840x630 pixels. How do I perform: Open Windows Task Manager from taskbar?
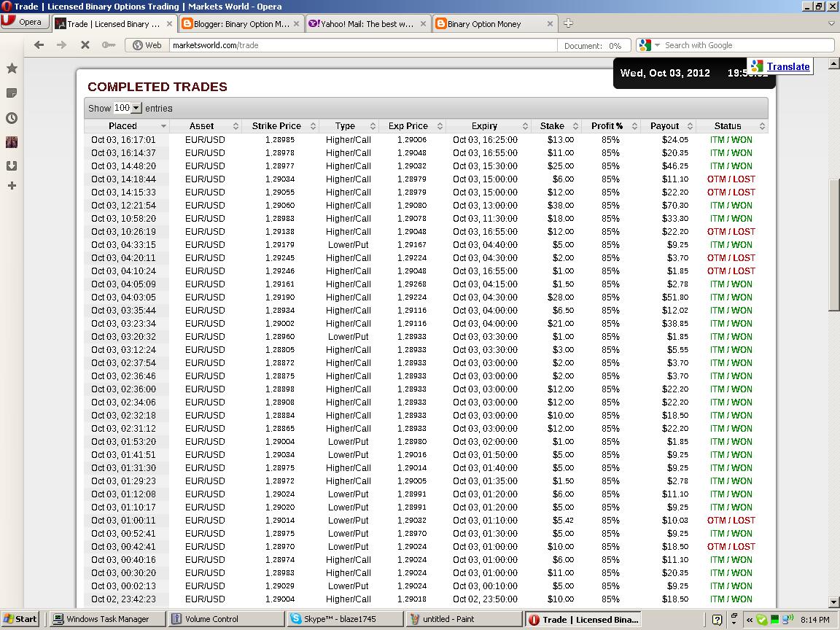pyautogui.click(x=107, y=619)
